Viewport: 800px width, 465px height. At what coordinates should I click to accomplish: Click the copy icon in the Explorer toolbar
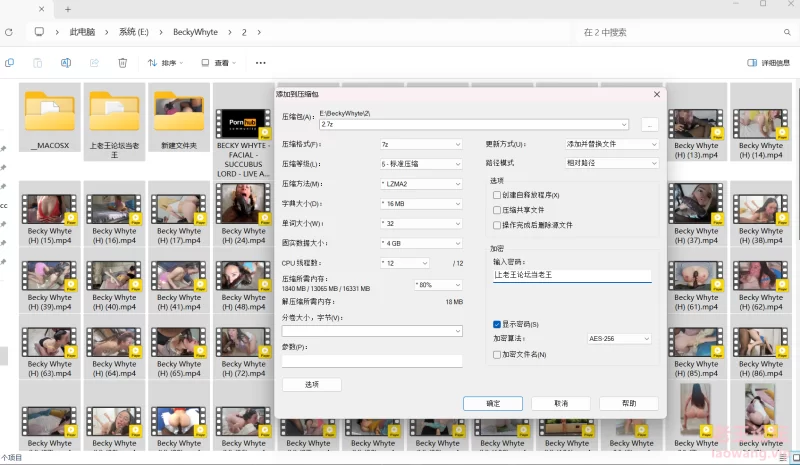[9, 62]
